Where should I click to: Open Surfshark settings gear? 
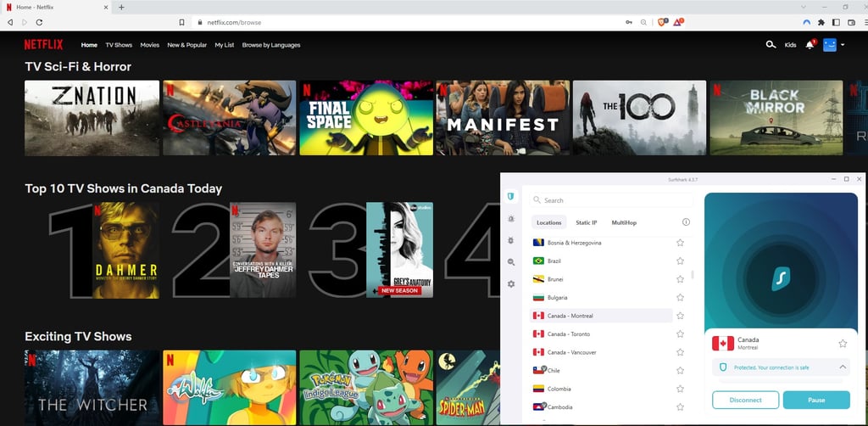[x=511, y=283]
